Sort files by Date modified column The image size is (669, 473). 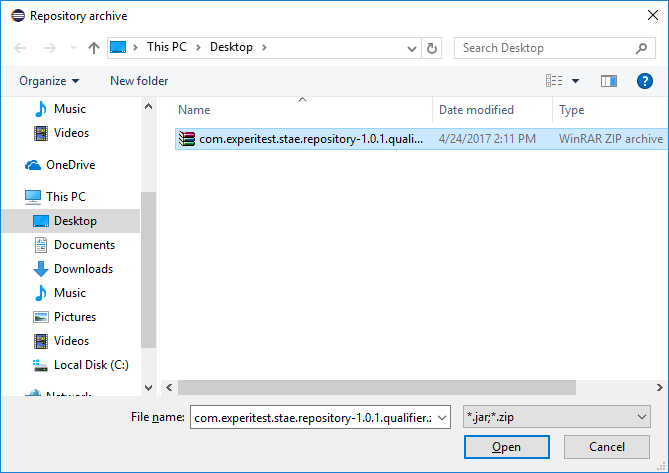pos(476,110)
